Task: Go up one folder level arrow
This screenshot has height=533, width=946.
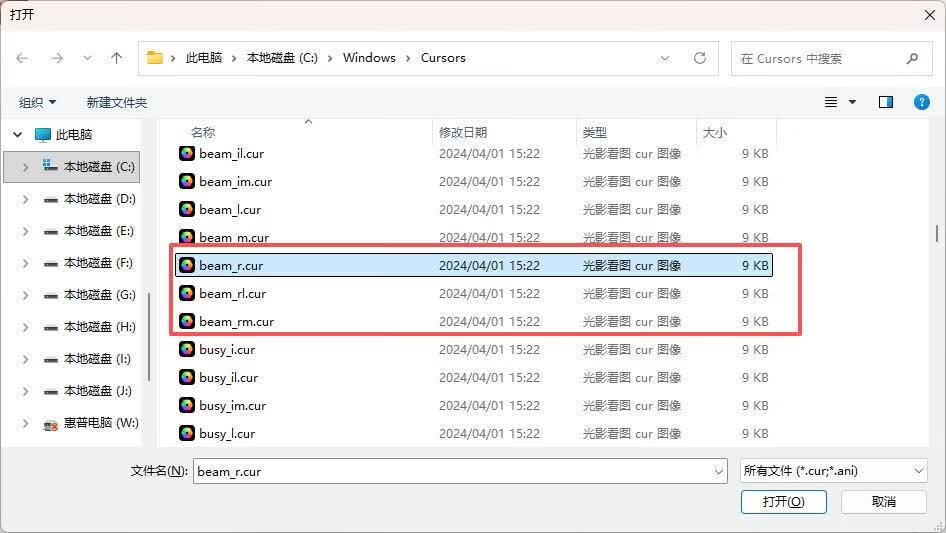Action: point(116,58)
